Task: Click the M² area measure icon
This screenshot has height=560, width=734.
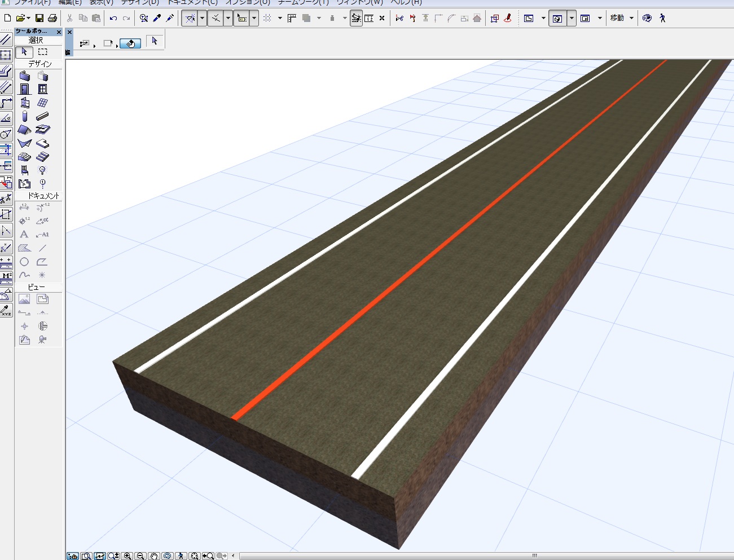Action: (x=6, y=278)
